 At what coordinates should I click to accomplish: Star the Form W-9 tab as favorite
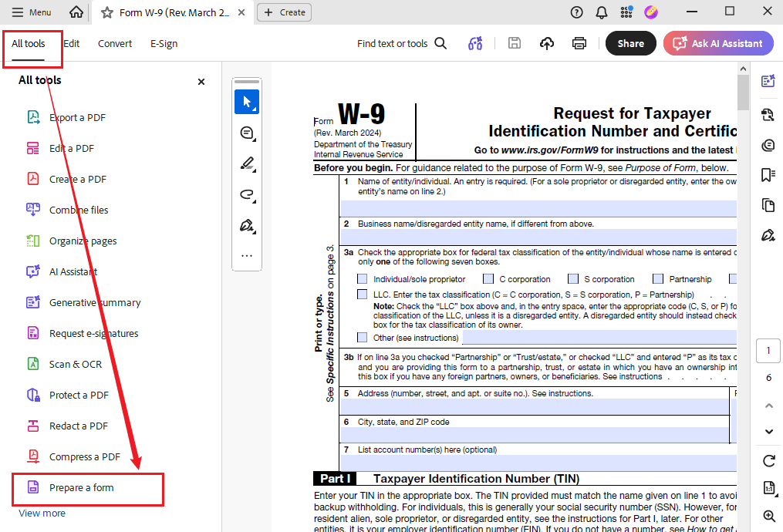(107, 12)
